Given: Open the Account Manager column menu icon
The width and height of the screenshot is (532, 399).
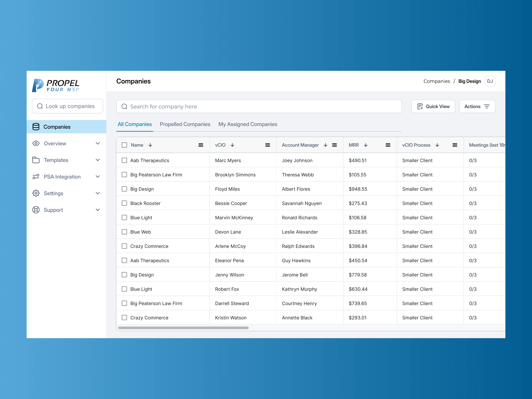Looking at the screenshot, I should click(x=334, y=145).
